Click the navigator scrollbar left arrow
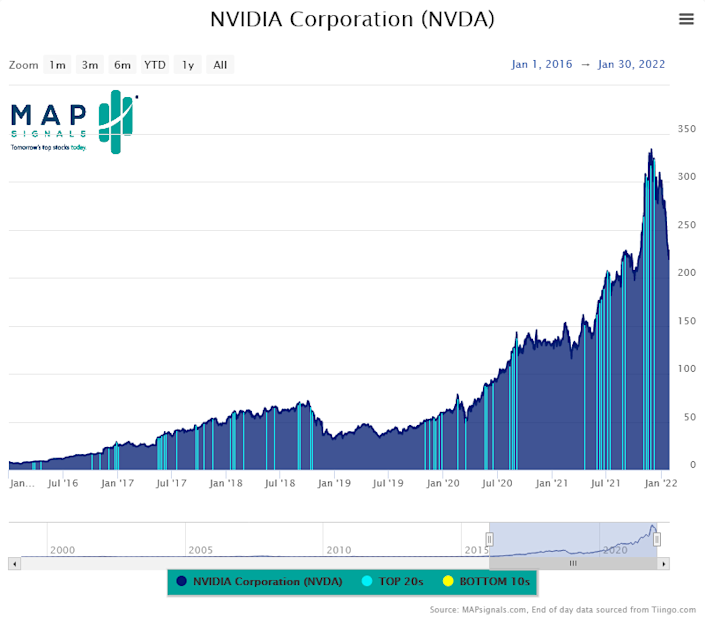This screenshot has height=617, width=705. (x=14, y=563)
